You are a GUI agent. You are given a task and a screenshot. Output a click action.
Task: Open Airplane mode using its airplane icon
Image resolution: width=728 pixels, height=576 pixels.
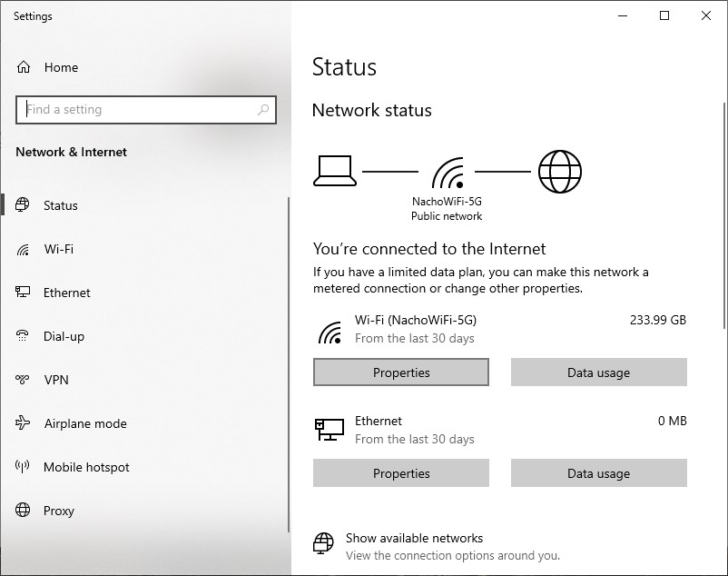coord(23,423)
